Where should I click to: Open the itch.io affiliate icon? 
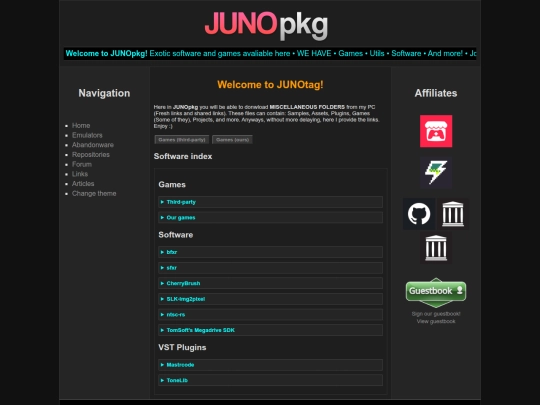pos(436,131)
